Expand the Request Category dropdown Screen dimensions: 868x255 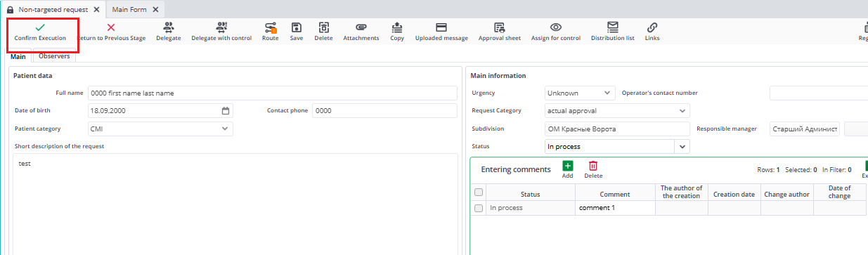682,111
